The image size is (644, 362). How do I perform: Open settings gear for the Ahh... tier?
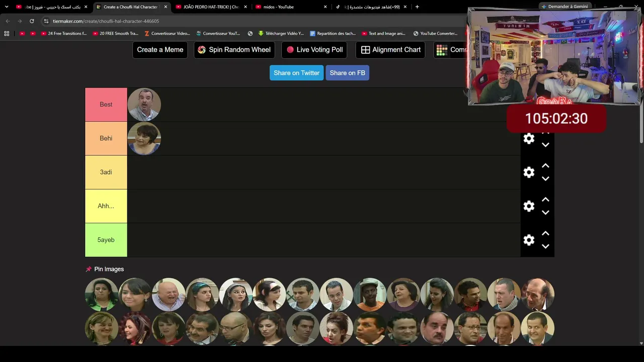point(529,206)
